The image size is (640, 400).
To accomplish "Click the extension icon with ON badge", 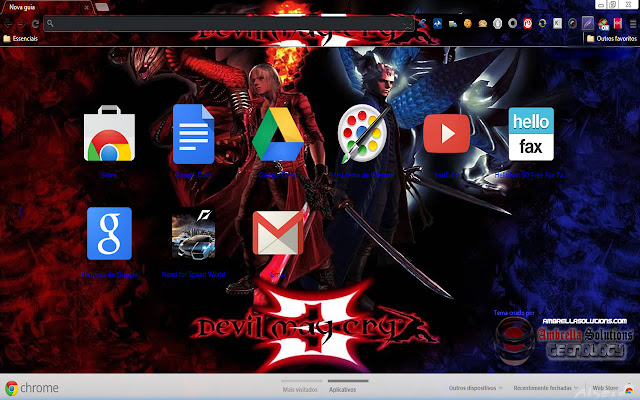I will click(603, 24).
